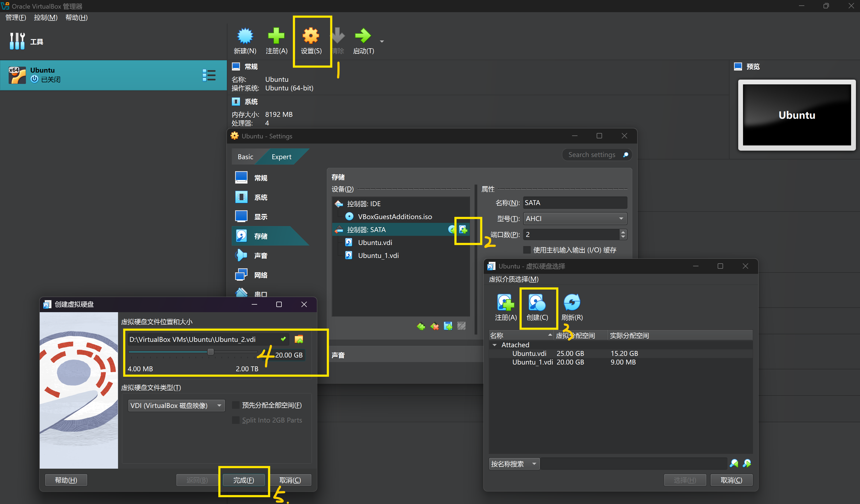Open the 控制(M) menu
860x504 pixels.
click(x=45, y=18)
